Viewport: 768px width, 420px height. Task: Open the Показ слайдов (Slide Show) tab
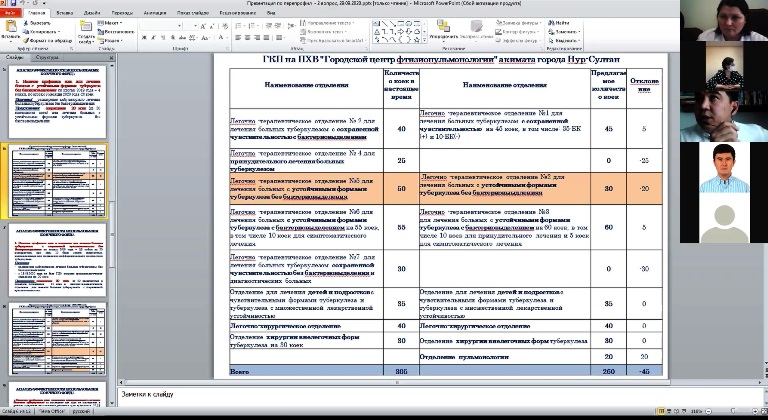click(x=192, y=13)
